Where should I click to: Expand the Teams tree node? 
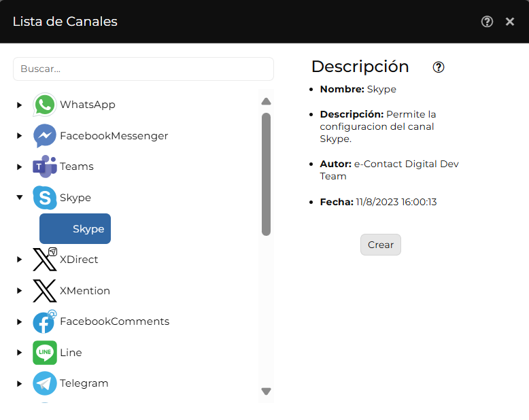coord(19,167)
